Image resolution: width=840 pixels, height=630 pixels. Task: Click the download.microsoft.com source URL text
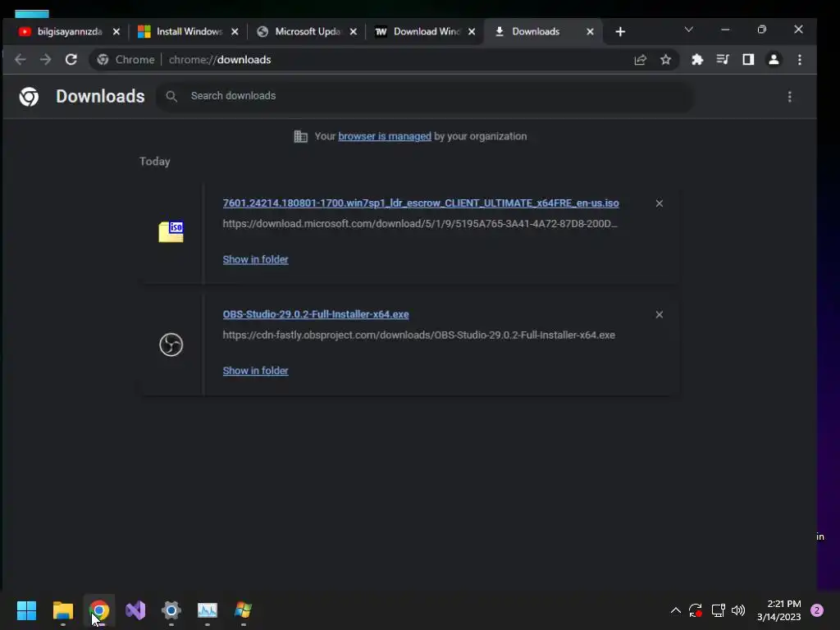[420, 223]
